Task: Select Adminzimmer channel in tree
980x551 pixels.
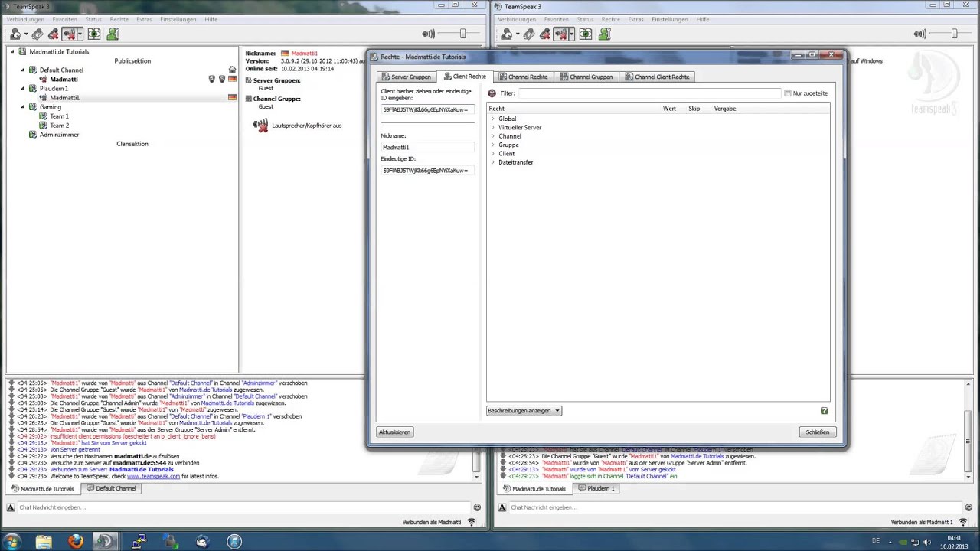Action: point(59,135)
